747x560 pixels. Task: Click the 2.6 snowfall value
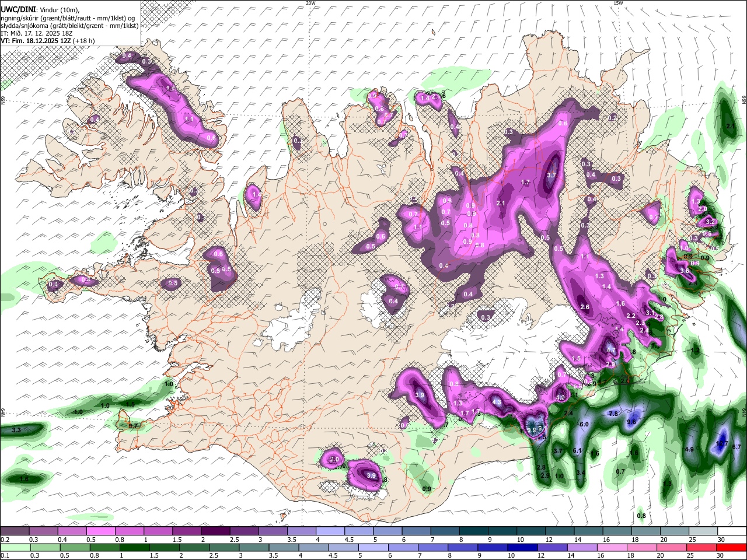tap(585, 307)
